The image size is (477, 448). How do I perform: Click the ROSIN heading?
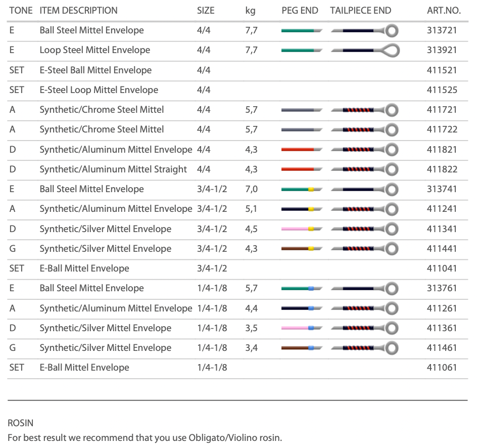[x=21, y=422]
